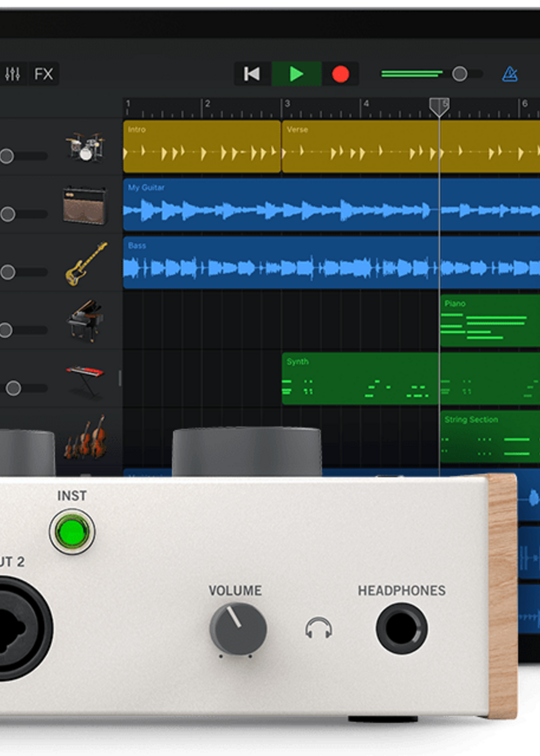Image resolution: width=540 pixels, height=756 pixels.
Task: Click bar 3 on the timeline ruler
Action: 287,104
